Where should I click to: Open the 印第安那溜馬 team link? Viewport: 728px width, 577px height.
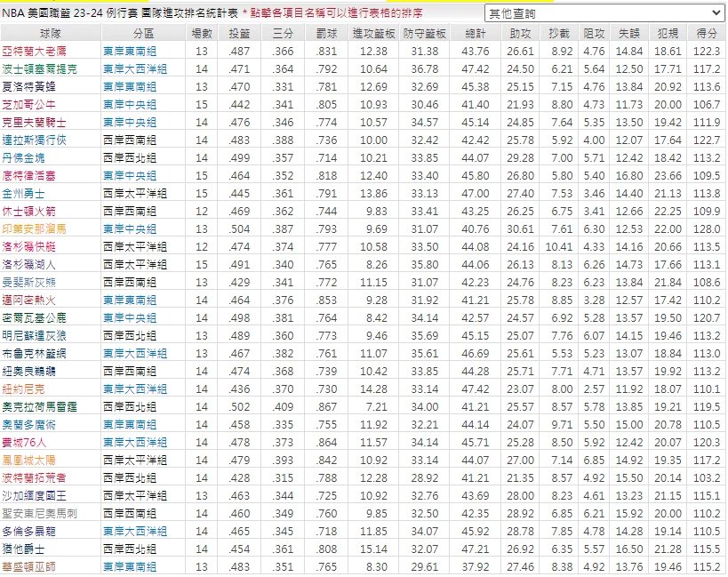coord(34,228)
